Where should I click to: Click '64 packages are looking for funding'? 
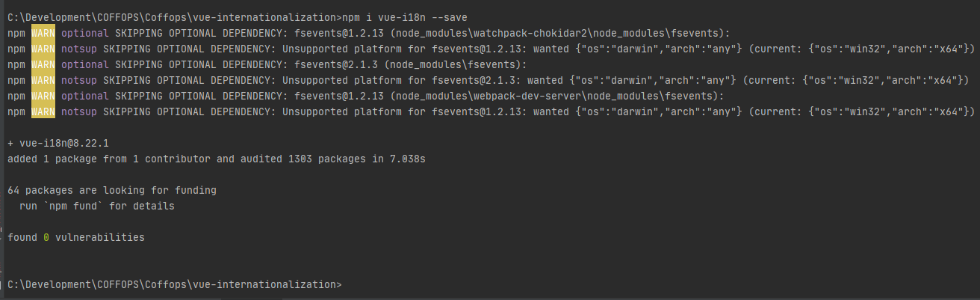click(112, 190)
